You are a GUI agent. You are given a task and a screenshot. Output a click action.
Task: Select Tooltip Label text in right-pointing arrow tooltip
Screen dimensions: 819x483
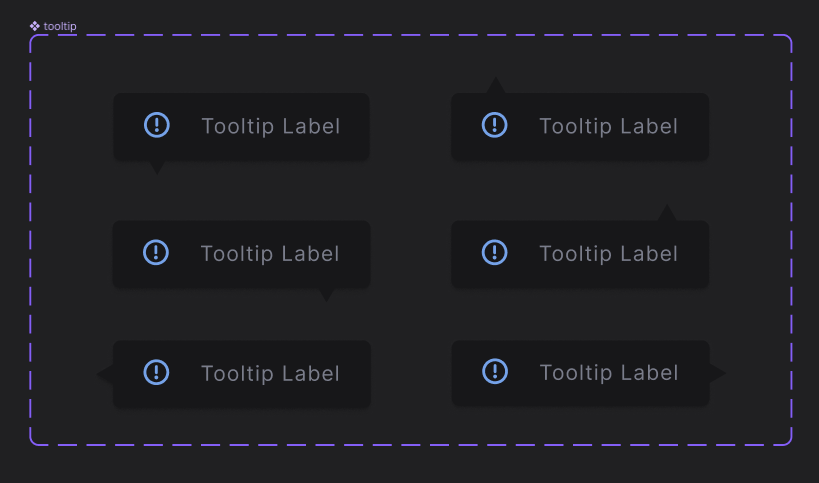pos(609,373)
